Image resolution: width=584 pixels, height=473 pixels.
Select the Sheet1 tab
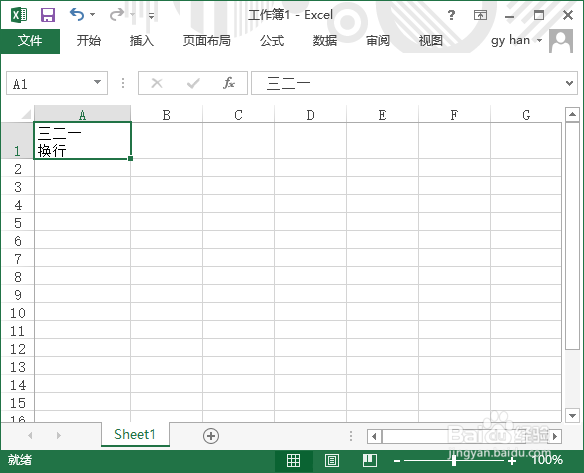135,434
